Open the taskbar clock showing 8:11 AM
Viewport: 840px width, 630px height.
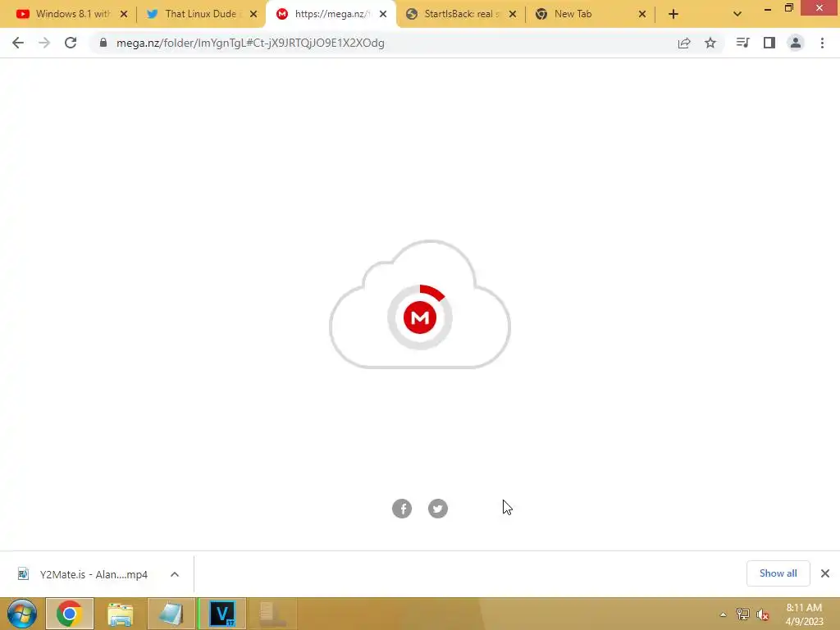click(x=804, y=614)
